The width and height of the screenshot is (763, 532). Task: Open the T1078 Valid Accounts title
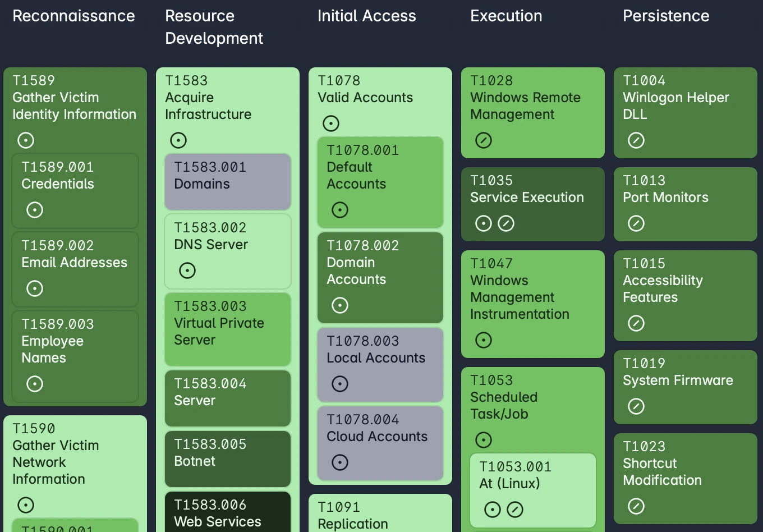365,89
